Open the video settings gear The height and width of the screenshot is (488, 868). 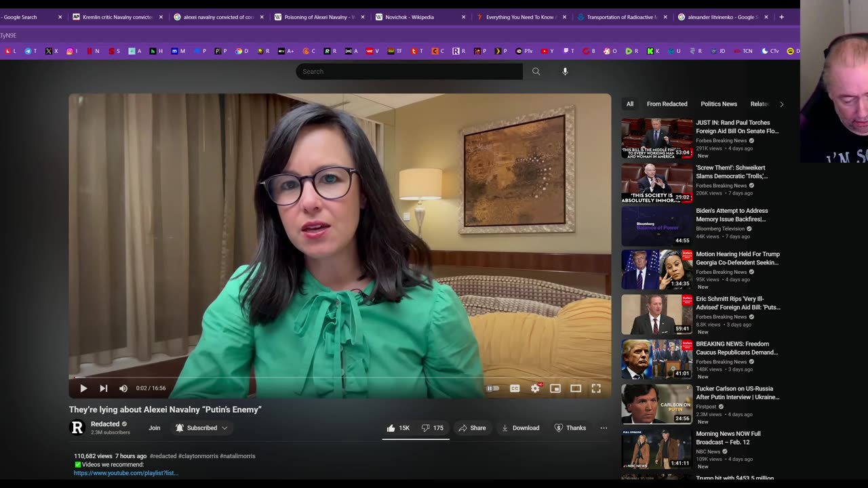click(x=535, y=388)
